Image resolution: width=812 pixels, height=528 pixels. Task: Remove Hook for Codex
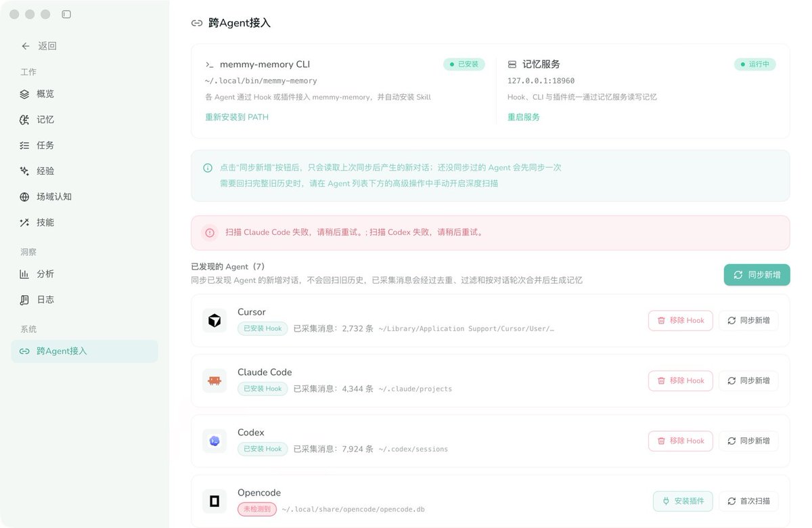(680, 441)
